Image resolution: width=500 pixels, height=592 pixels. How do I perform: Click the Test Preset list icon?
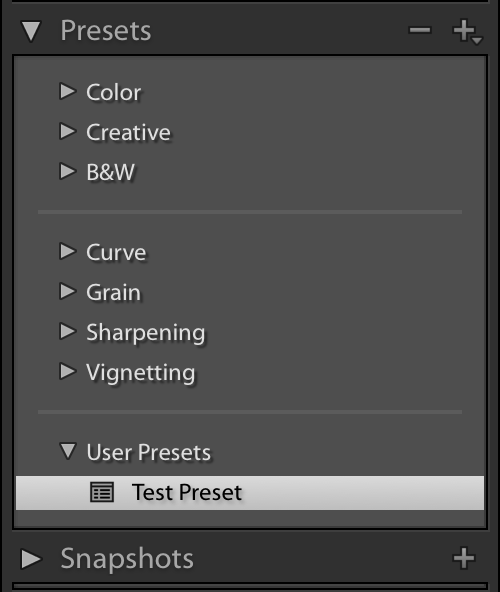pos(102,492)
